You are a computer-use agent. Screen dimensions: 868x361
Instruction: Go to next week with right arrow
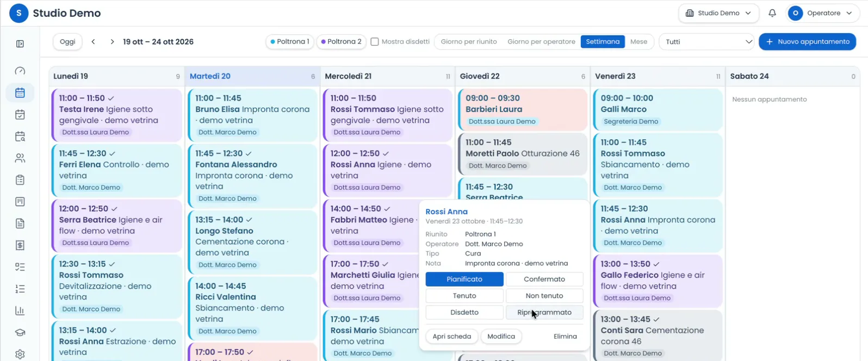(112, 42)
